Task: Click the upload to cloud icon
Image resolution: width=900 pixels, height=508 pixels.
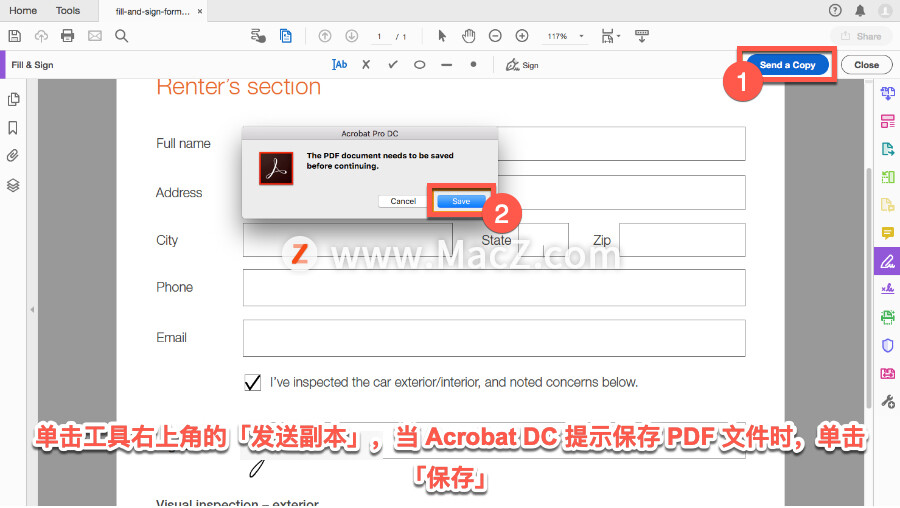Action: point(41,36)
